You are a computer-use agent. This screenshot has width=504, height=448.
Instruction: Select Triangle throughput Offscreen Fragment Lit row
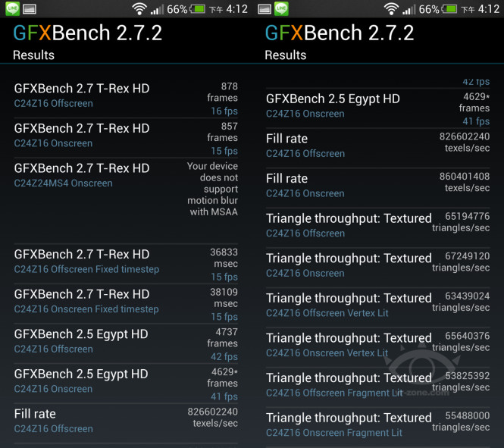click(378, 387)
